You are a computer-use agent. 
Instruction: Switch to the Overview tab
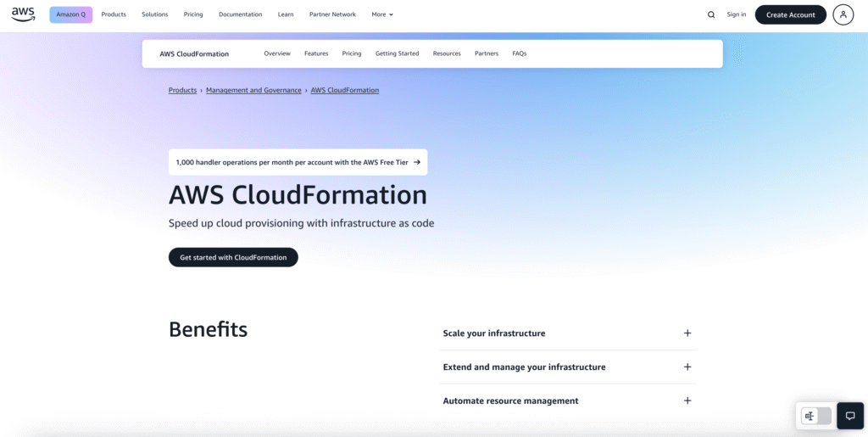[x=277, y=53]
